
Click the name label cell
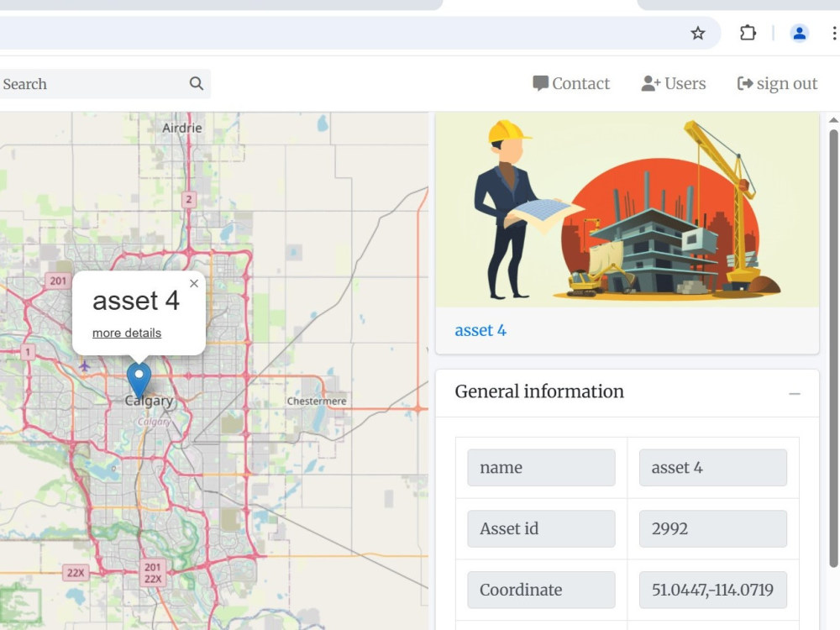pyautogui.click(x=541, y=468)
